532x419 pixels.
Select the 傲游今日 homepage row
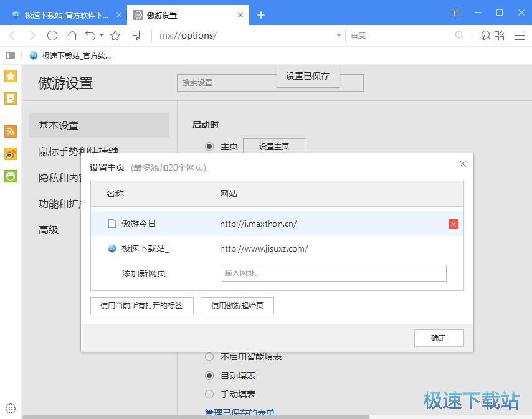(277, 224)
